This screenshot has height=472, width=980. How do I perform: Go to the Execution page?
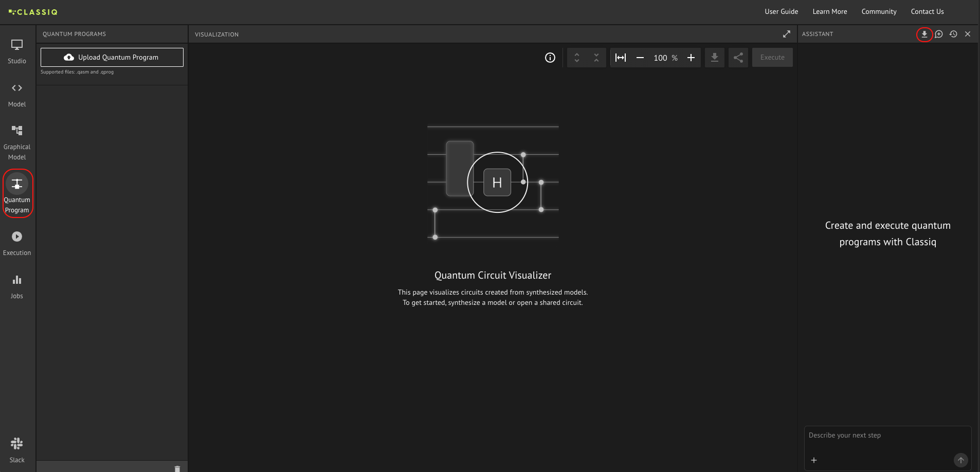pyautogui.click(x=17, y=244)
